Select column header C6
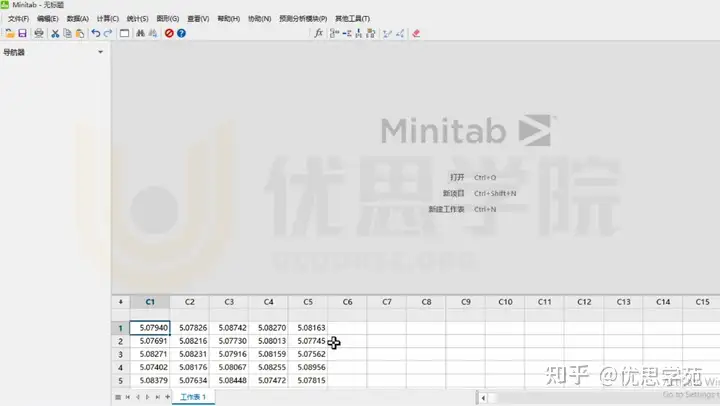 (348, 302)
